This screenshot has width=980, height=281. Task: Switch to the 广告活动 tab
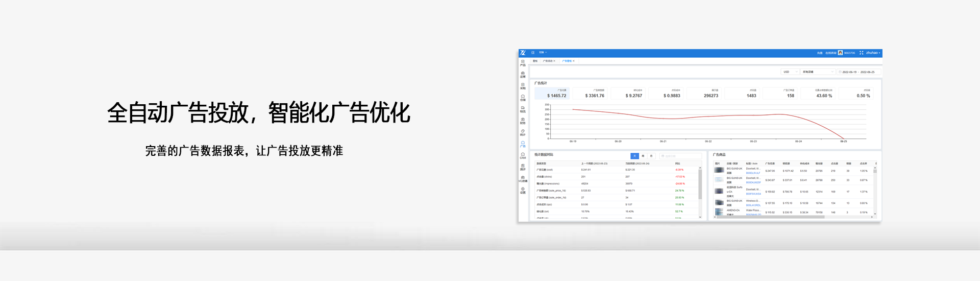(x=549, y=61)
